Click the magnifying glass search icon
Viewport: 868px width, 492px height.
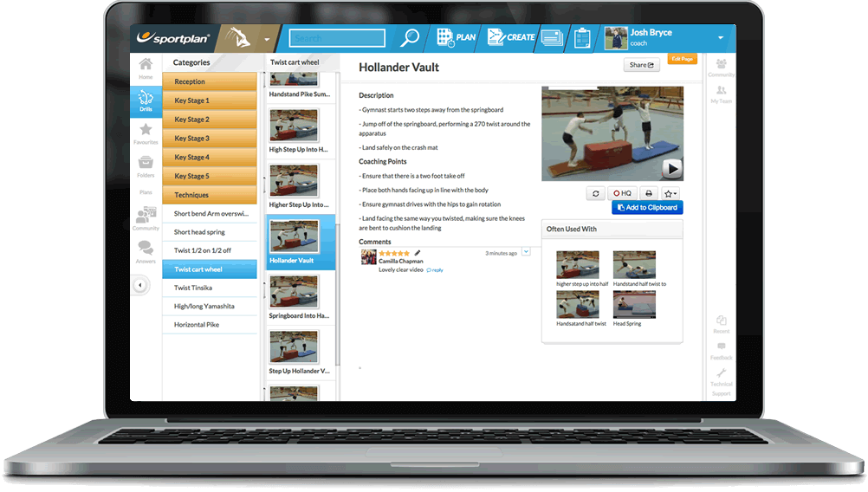(410, 37)
